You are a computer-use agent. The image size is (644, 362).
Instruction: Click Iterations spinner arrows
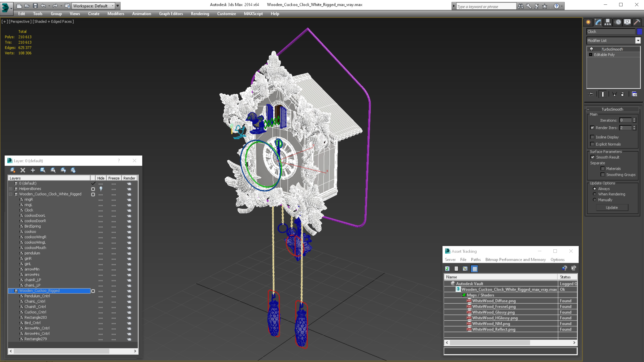(634, 120)
